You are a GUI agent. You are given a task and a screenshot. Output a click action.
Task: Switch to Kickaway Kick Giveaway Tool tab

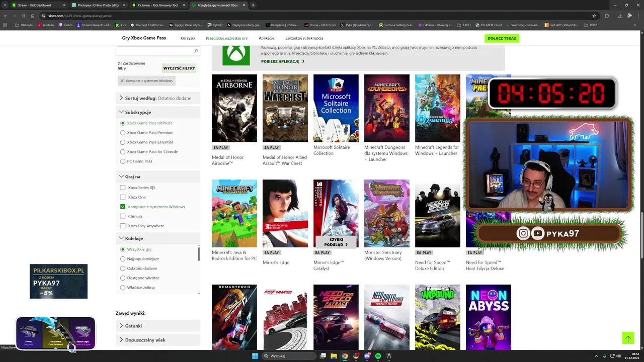158,5
